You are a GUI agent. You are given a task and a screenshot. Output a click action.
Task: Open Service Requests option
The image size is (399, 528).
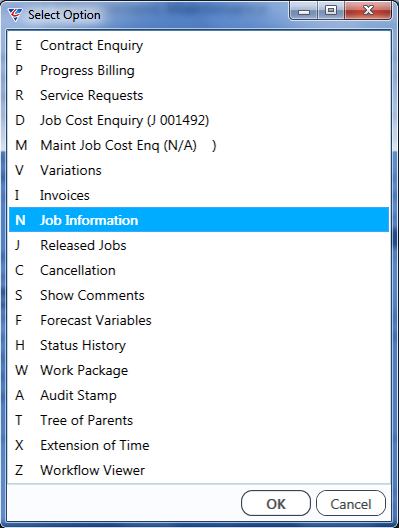click(x=199, y=95)
